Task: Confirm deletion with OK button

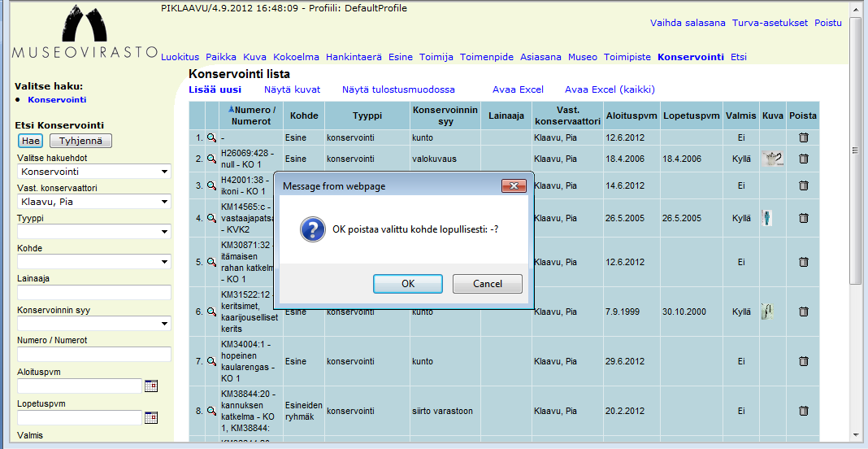Action: (408, 284)
